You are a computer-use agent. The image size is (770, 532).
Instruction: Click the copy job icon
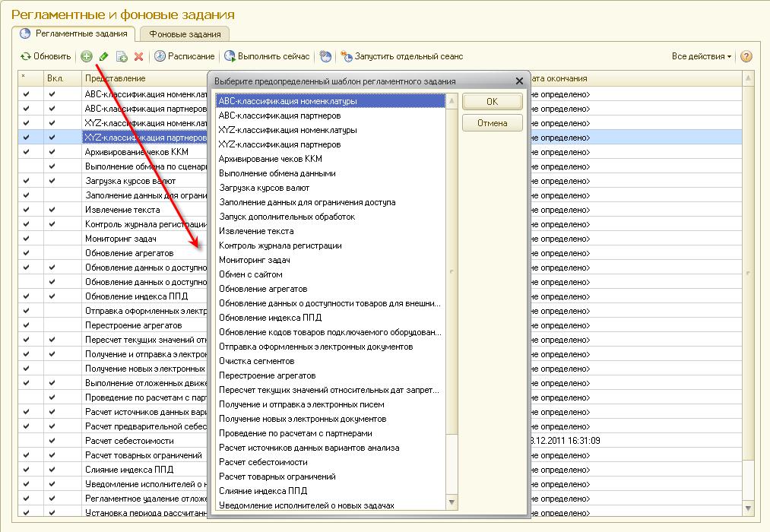click(x=122, y=56)
